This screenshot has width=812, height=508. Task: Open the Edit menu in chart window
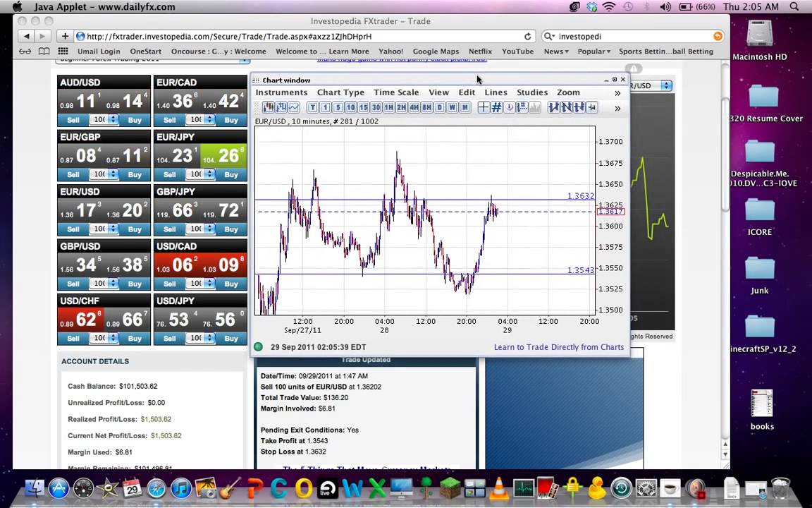point(467,92)
